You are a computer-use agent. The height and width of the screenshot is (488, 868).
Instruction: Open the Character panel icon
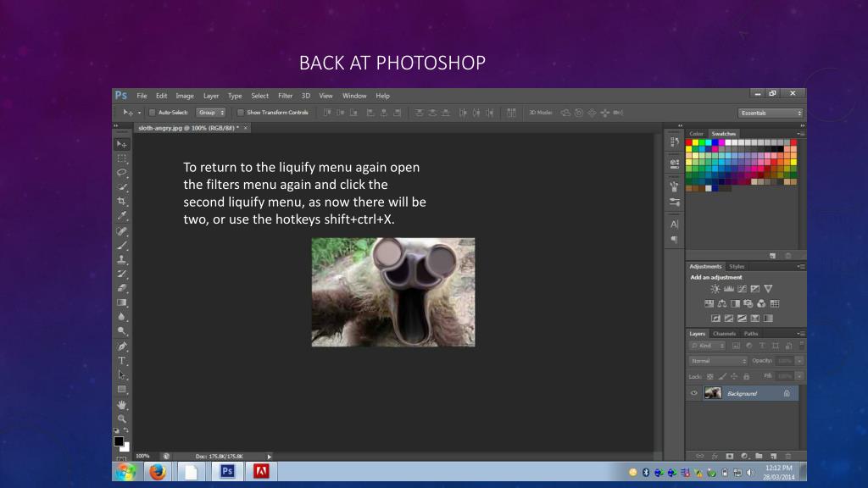pyautogui.click(x=674, y=224)
